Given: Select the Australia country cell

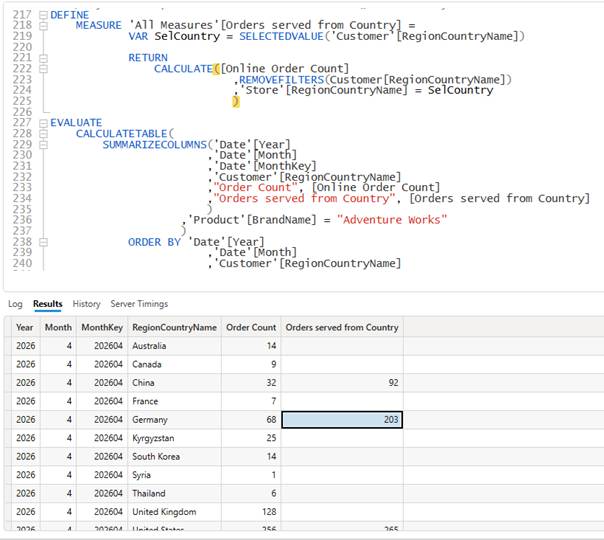Looking at the screenshot, I should coord(174,346).
